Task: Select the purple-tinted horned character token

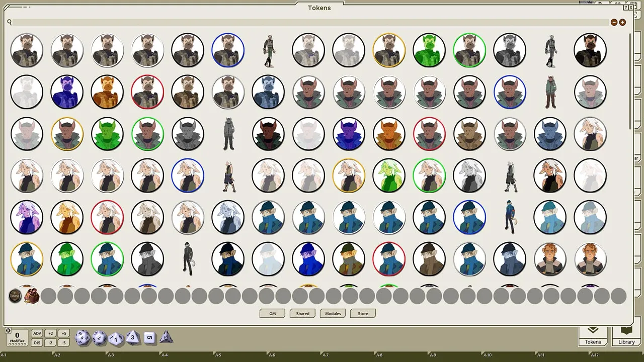Action: 349,134
